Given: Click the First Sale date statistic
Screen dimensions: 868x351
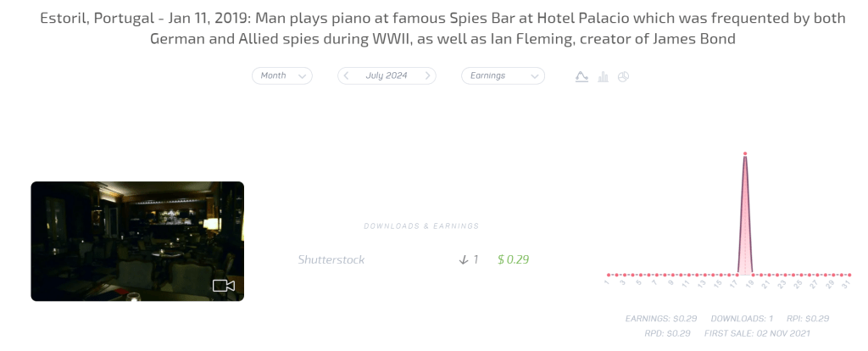Looking at the screenshot, I should (x=757, y=333).
